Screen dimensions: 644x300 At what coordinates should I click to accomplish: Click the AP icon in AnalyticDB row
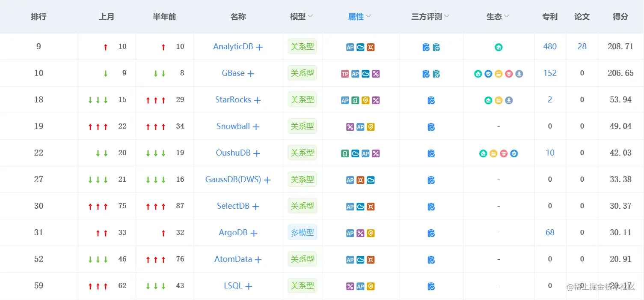pos(350,47)
